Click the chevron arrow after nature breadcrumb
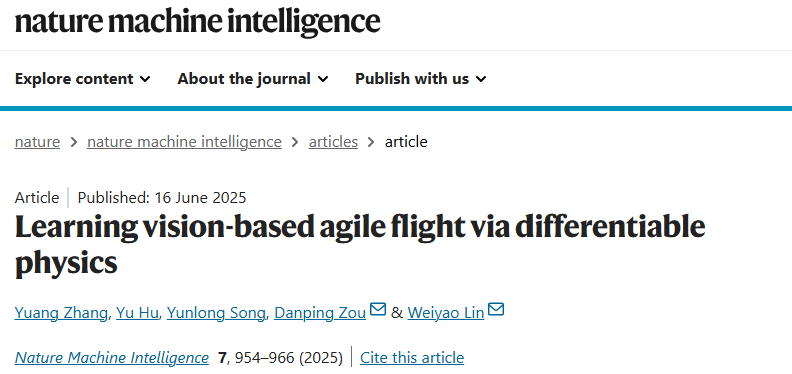Screen dimensions: 792x374 (74, 142)
